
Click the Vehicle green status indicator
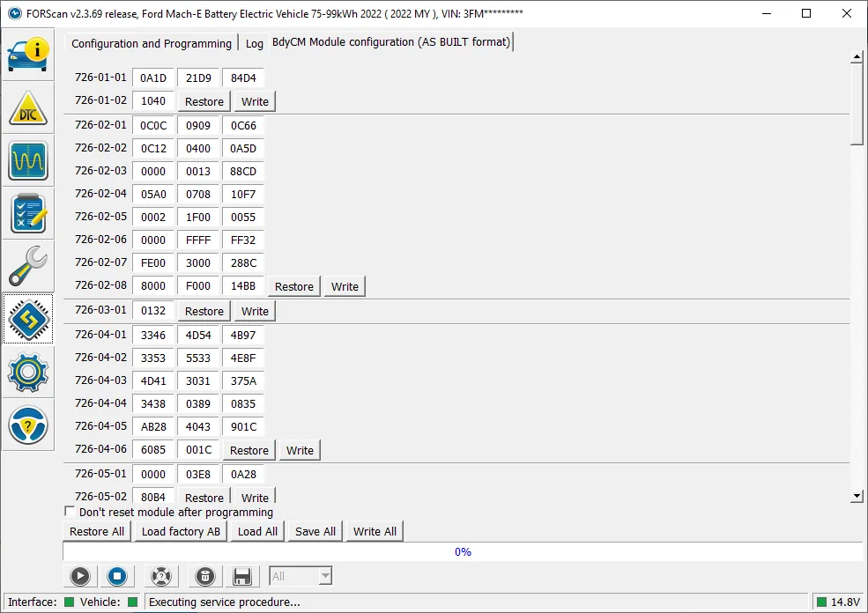(x=132, y=602)
